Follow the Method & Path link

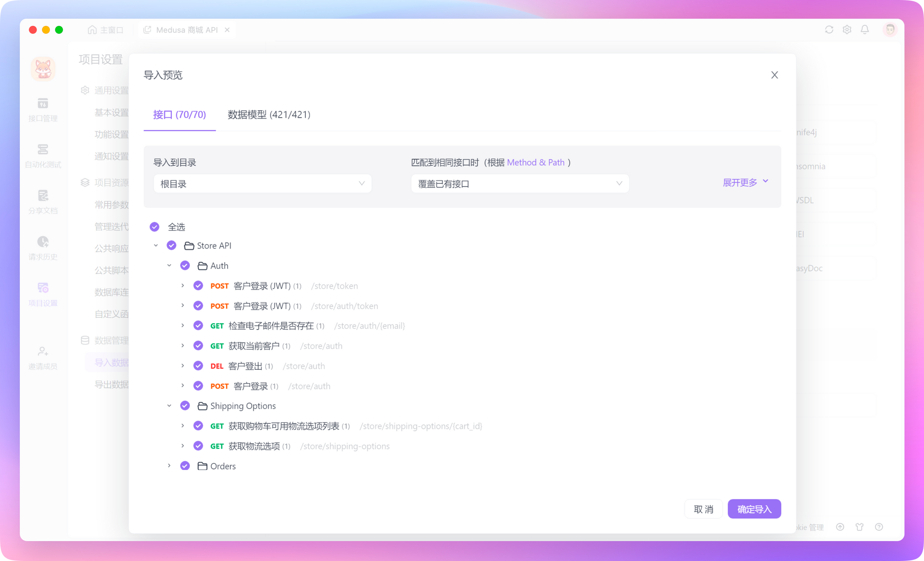pyautogui.click(x=536, y=163)
